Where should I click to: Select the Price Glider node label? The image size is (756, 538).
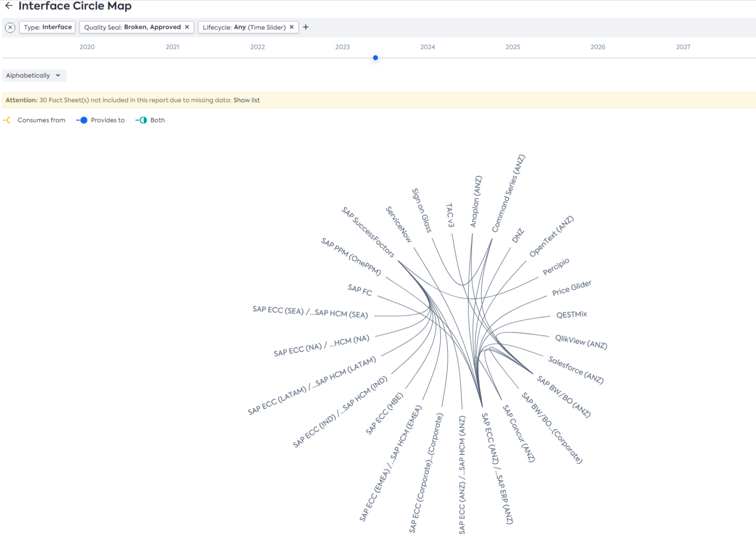[x=572, y=288]
